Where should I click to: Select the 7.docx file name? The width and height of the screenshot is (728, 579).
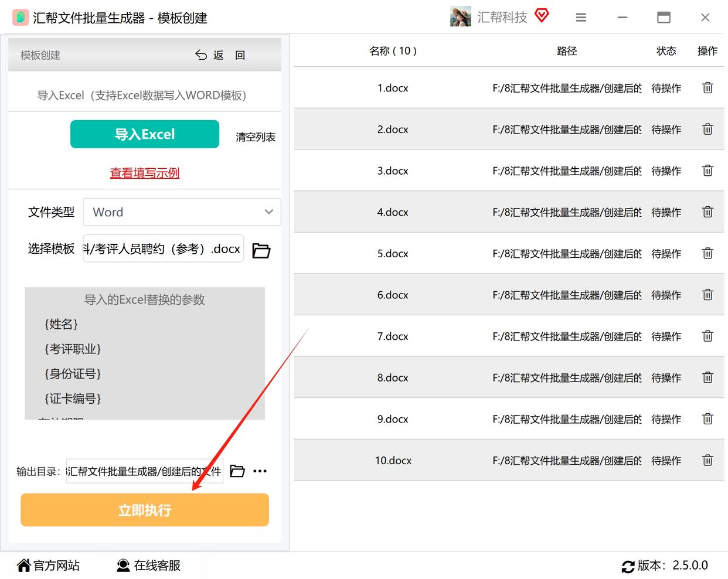tap(393, 336)
